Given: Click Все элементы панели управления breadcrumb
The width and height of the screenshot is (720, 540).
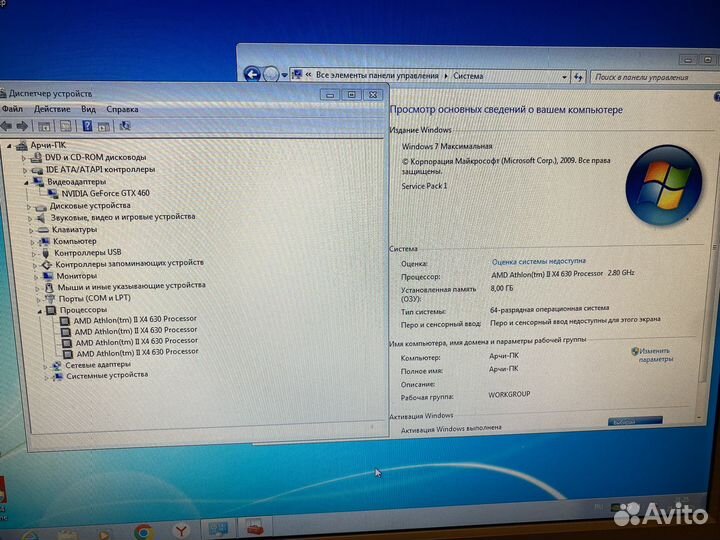Looking at the screenshot, I should coord(377,75).
